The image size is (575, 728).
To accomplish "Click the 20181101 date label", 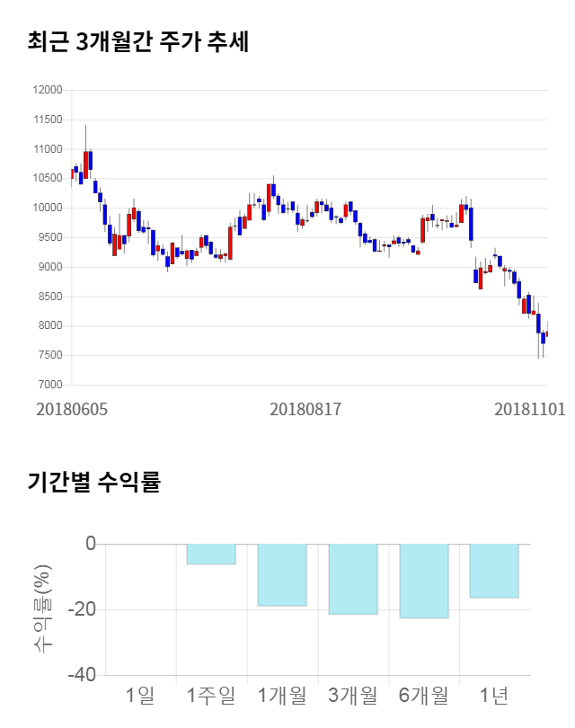I will 530,409.
